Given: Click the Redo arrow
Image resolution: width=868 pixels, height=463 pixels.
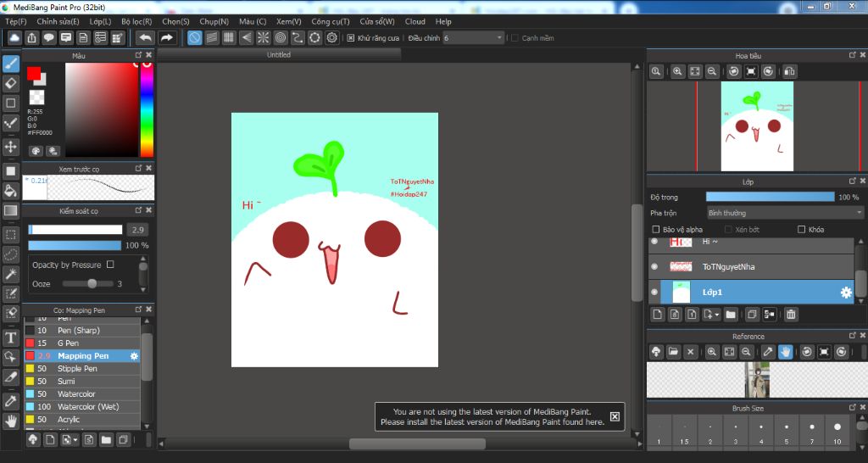Looking at the screenshot, I should tap(166, 37).
